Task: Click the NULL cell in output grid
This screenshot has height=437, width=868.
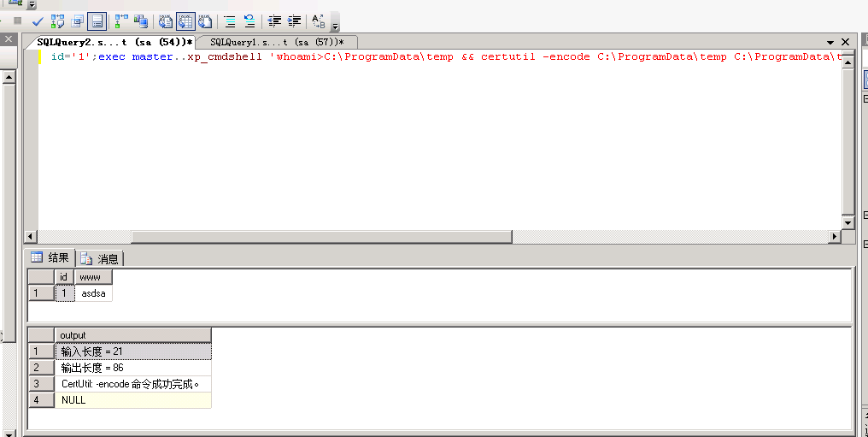Action: click(133, 400)
